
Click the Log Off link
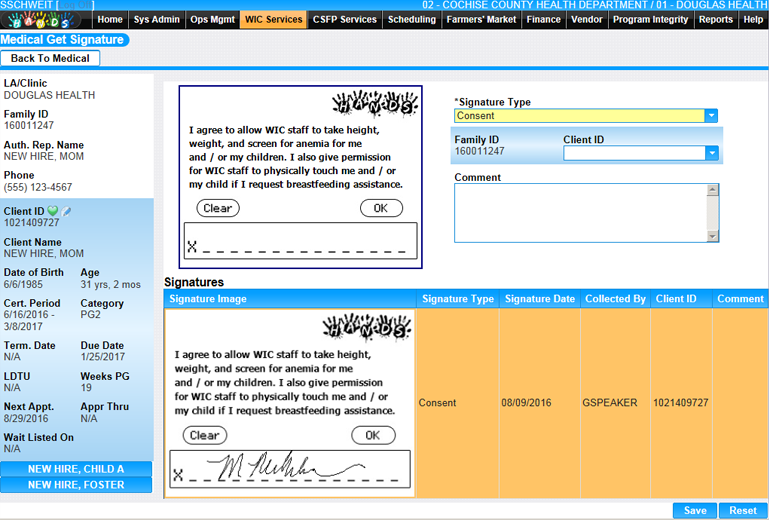click(77, 5)
